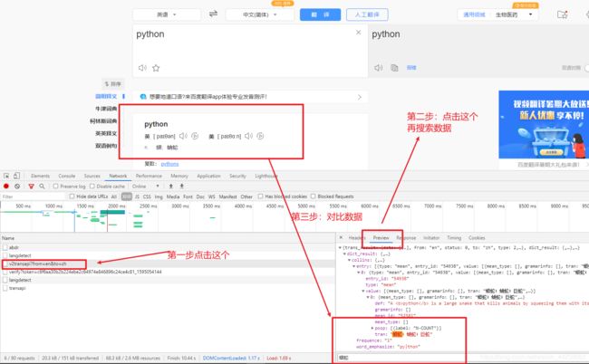Open Timing tab of request details
The width and height of the screenshot is (589, 364).
coord(454,238)
